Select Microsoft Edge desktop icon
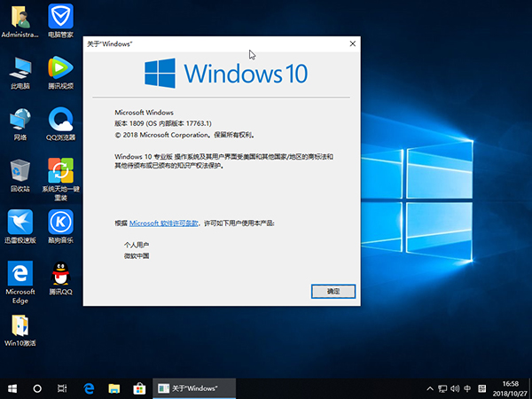This screenshot has height=399, width=532. [x=20, y=282]
